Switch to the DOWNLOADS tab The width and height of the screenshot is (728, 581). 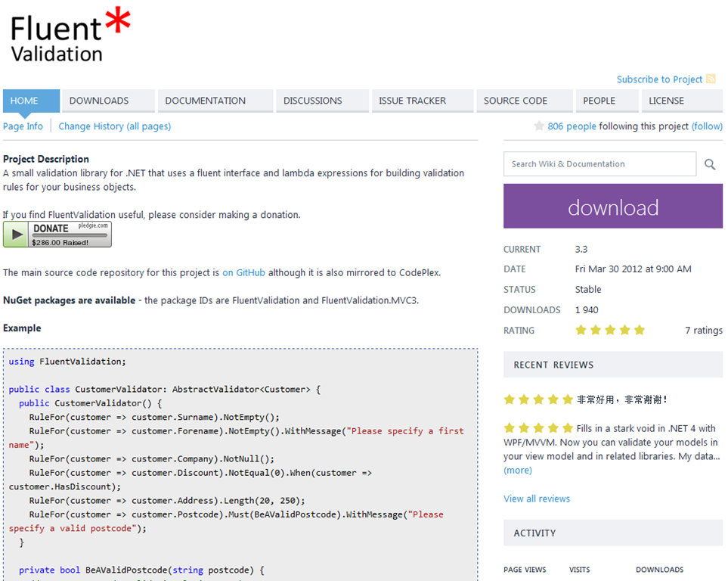click(108, 101)
